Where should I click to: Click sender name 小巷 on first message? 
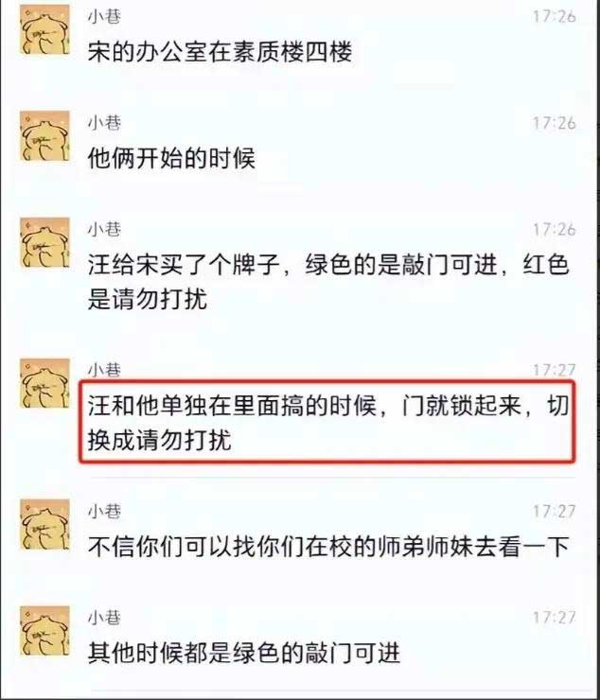[x=104, y=16]
